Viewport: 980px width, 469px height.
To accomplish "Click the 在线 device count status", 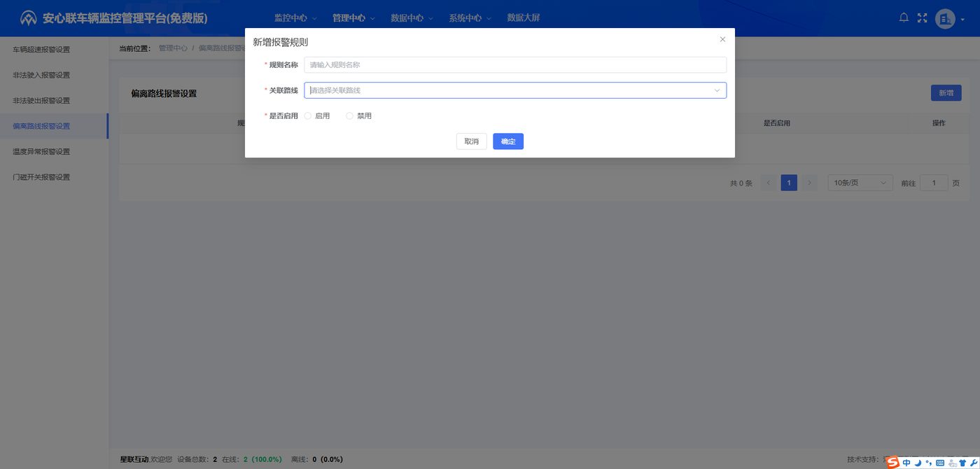I will (252, 459).
